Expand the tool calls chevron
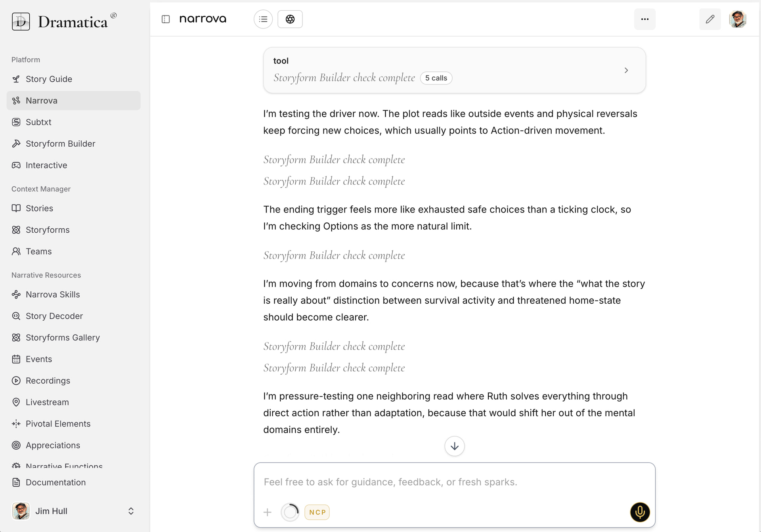The height and width of the screenshot is (532, 761). tap(626, 70)
